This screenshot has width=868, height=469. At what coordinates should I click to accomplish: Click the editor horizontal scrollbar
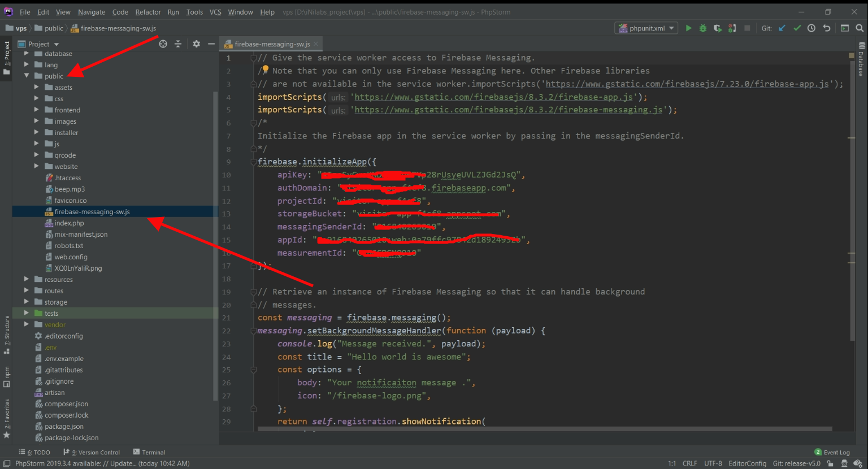(545, 429)
